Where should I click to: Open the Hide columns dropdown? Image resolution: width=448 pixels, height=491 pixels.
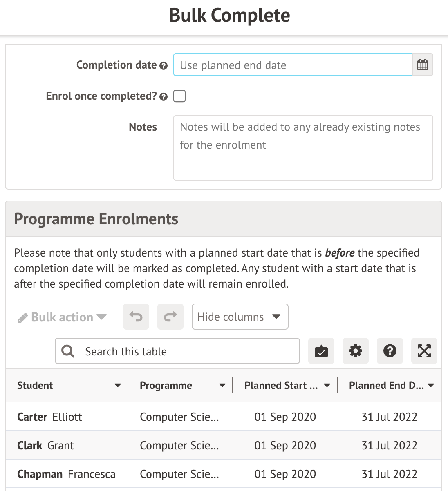tap(240, 317)
